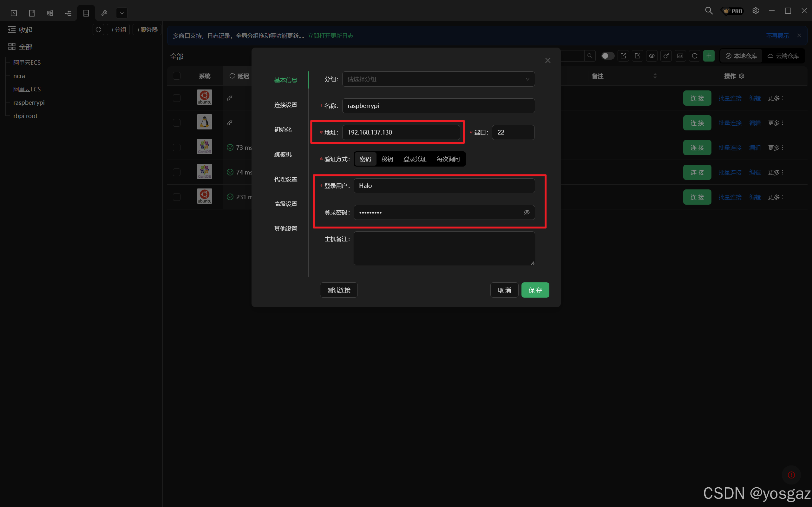Open the terminal icon in the top bar
The width and height of the screenshot is (812, 507).
click(14, 13)
